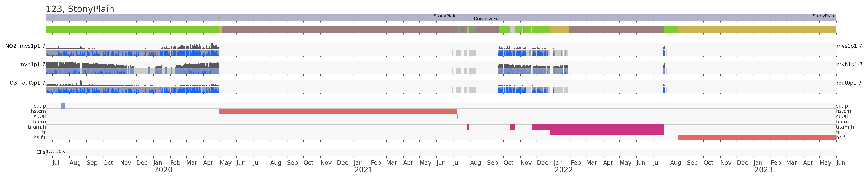Click the long brown status bar segment
The height and width of the screenshot is (179, 868).
(x=339, y=30)
